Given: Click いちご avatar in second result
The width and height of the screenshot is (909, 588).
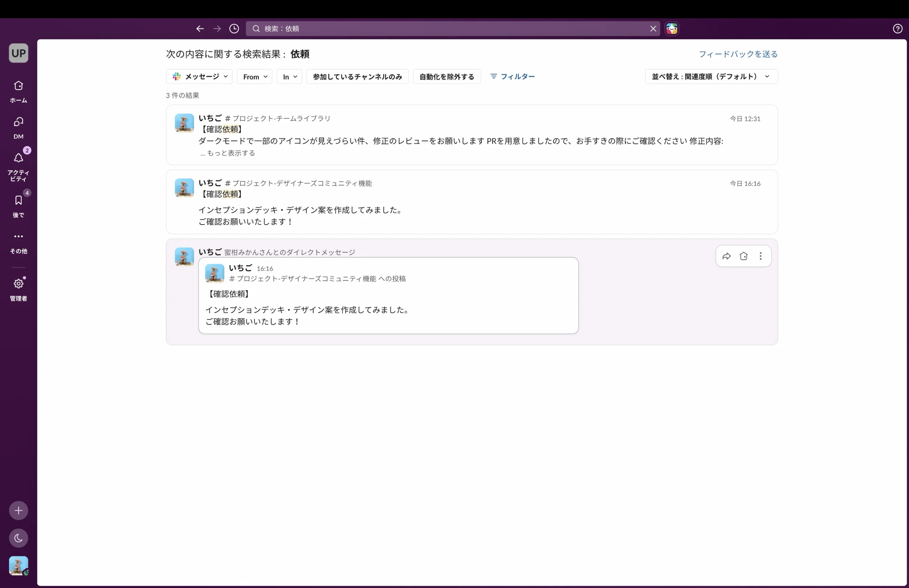Looking at the screenshot, I should point(184,188).
